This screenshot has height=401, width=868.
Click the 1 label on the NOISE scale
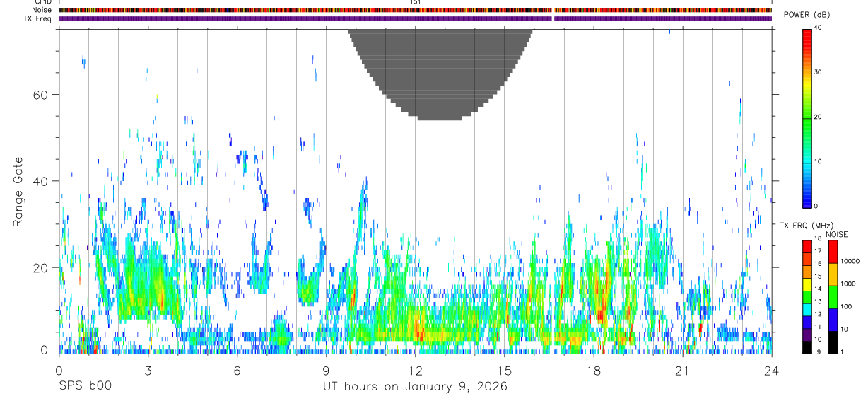pyautogui.click(x=841, y=351)
